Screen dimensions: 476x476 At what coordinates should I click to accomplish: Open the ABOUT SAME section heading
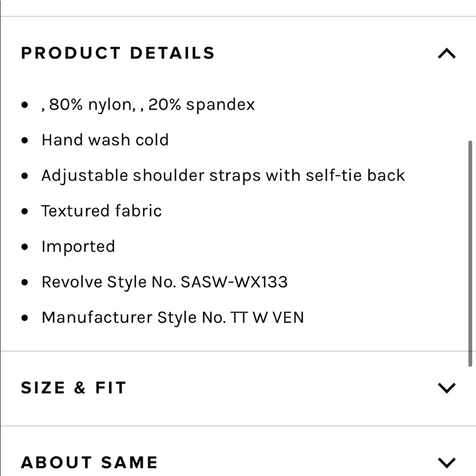pyautogui.click(x=89, y=462)
